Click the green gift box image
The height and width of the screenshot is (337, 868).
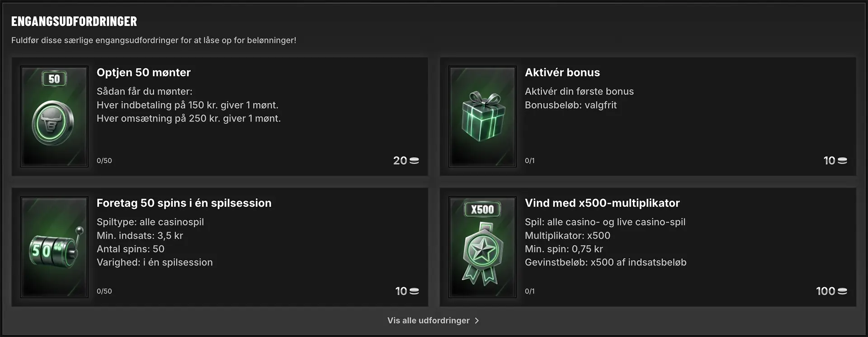click(482, 117)
